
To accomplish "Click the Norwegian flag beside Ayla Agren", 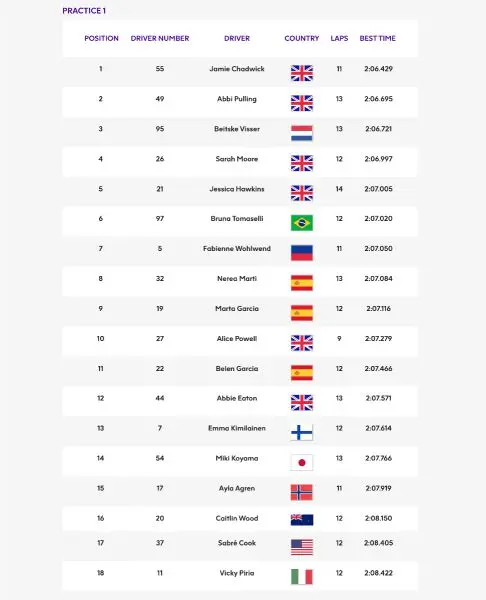I will [x=302, y=492].
